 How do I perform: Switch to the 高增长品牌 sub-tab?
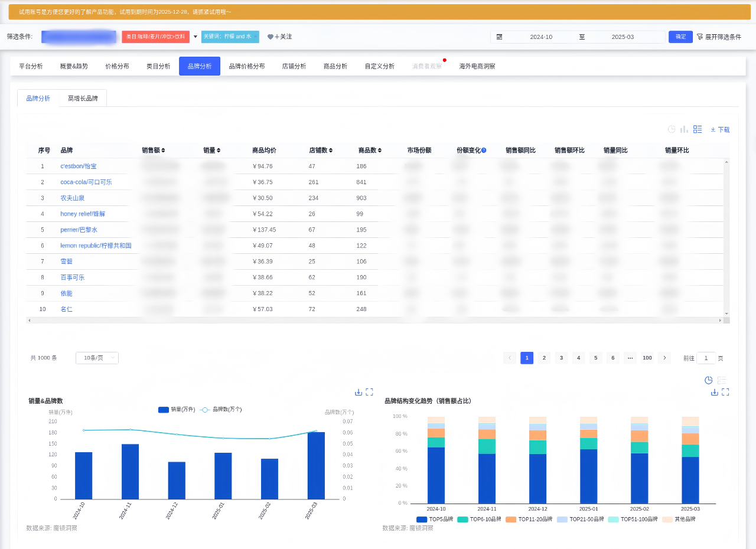[83, 99]
